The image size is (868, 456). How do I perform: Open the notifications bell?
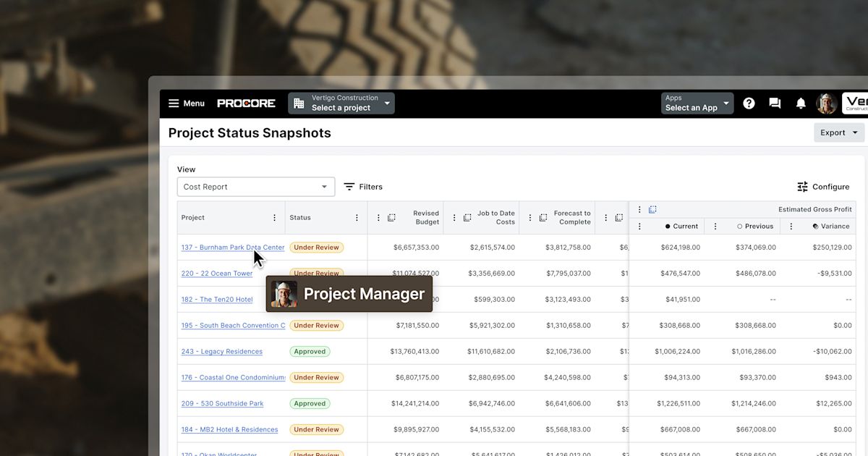[x=801, y=104]
